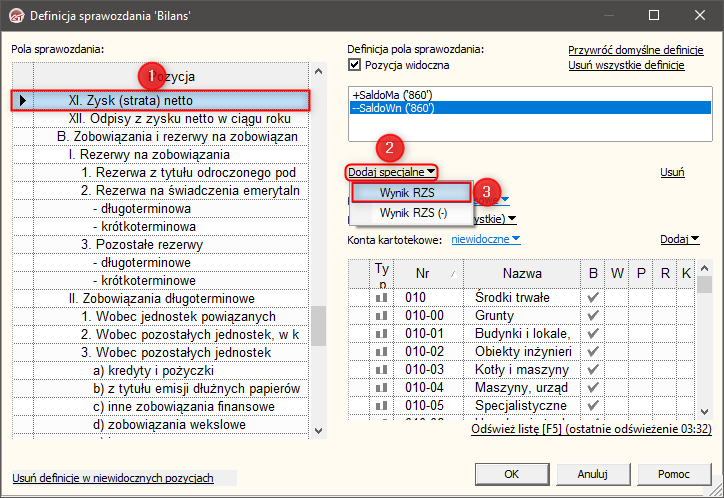Toggle the Pozycja widoczna checkbox
Image resolution: width=724 pixels, height=498 pixels.
pyautogui.click(x=354, y=65)
